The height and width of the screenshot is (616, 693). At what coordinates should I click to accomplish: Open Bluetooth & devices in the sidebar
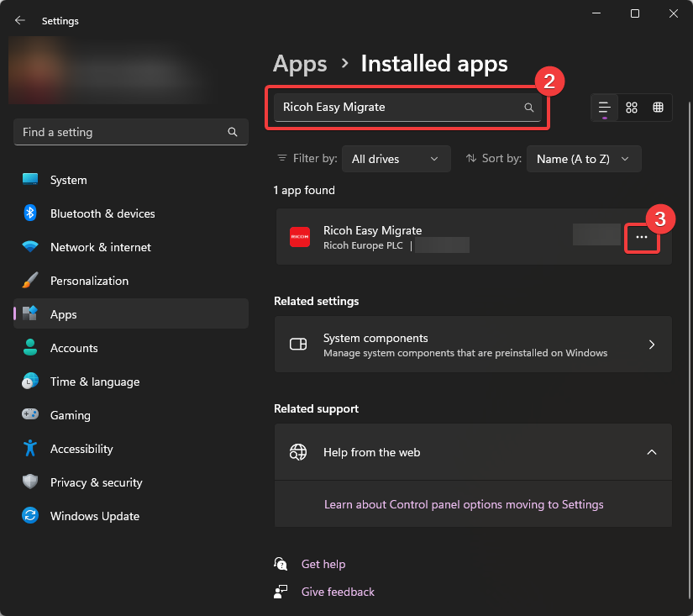tap(102, 213)
